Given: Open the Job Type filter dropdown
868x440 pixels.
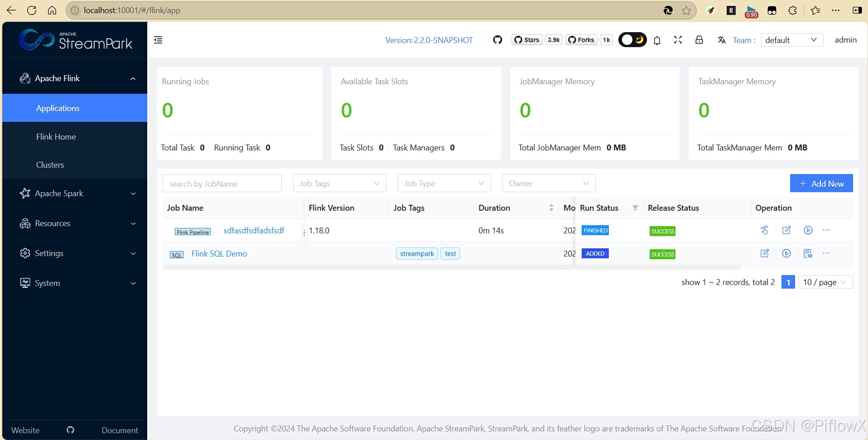Looking at the screenshot, I should coord(444,183).
